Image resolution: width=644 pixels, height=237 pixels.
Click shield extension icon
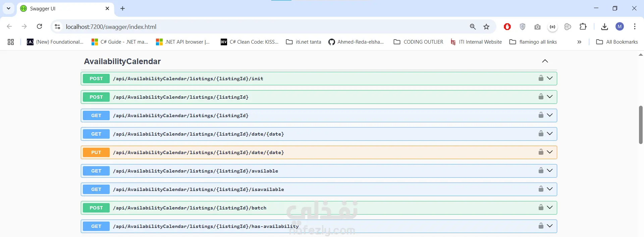522,27
